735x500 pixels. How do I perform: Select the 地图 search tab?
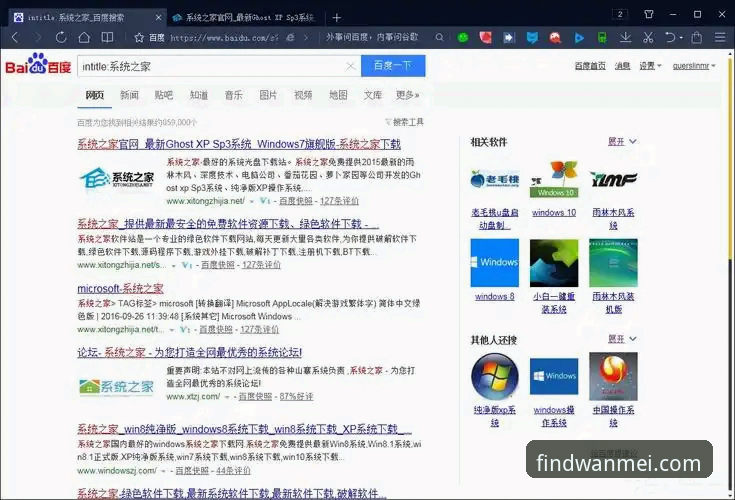(x=338, y=95)
